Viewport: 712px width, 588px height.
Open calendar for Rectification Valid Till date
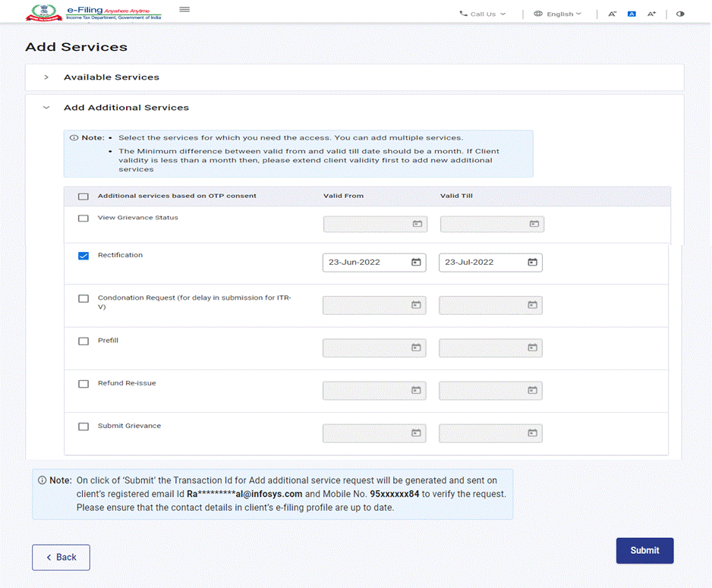(532, 263)
